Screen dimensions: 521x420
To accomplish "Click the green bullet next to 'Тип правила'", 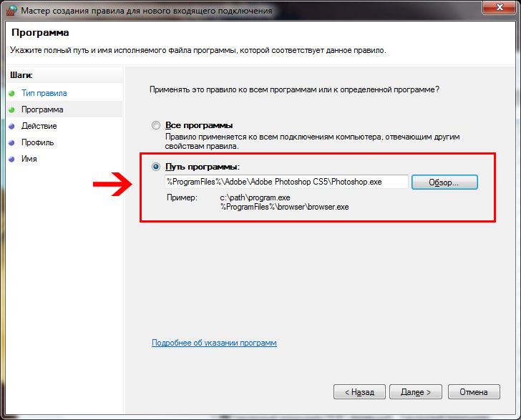I will pos(11,93).
